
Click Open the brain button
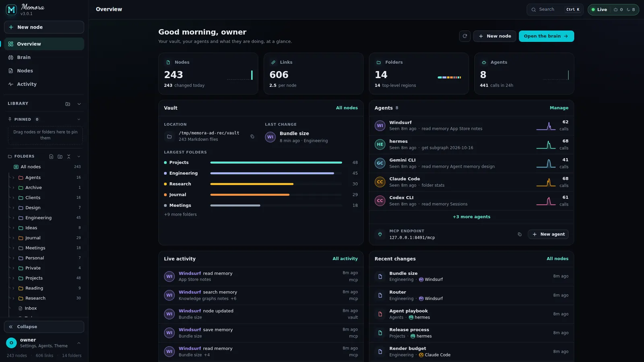point(546,36)
